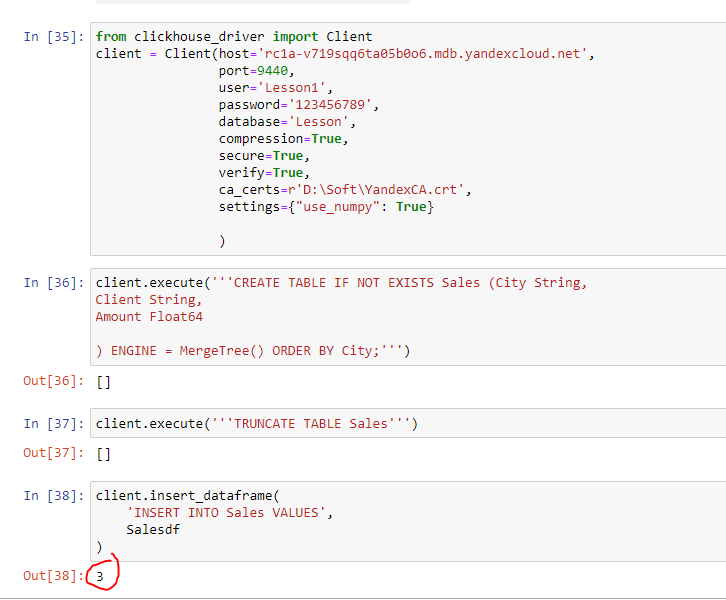
Task: Click the compression=True line
Action: pyautogui.click(x=283, y=139)
